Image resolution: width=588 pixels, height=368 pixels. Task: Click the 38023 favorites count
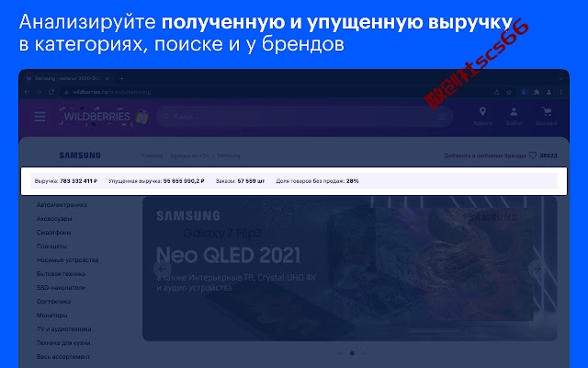click(548, 155)
